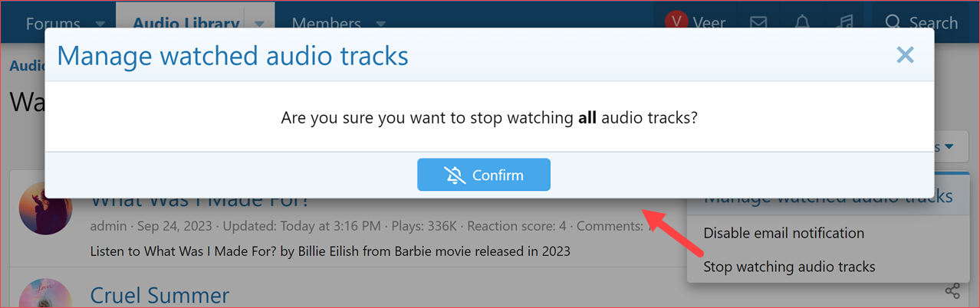The height and width of the screenshot is (308, 980).
Task: Click the Confirm button in the dialog
Action: (x=484, y=175)
